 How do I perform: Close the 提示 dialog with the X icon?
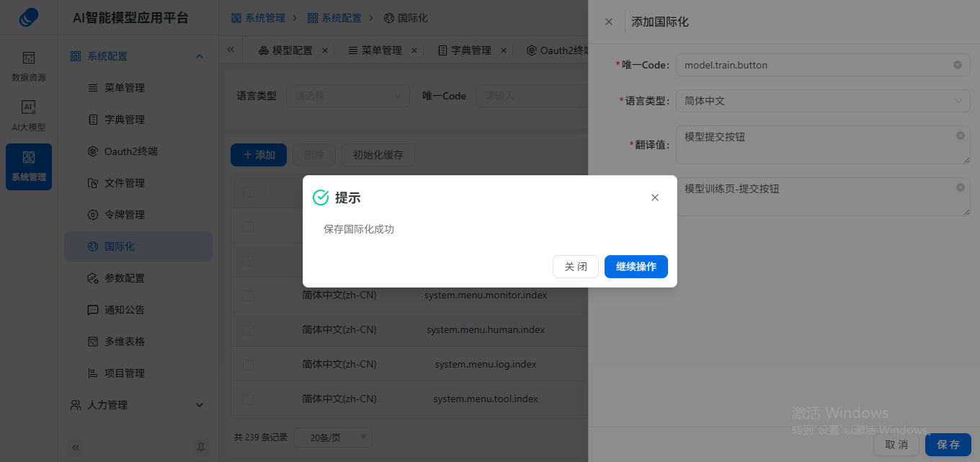[655, 197]
